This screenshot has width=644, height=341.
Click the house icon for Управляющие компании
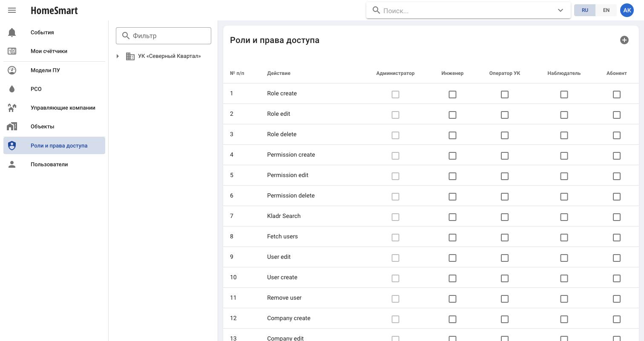pos(12,108)
